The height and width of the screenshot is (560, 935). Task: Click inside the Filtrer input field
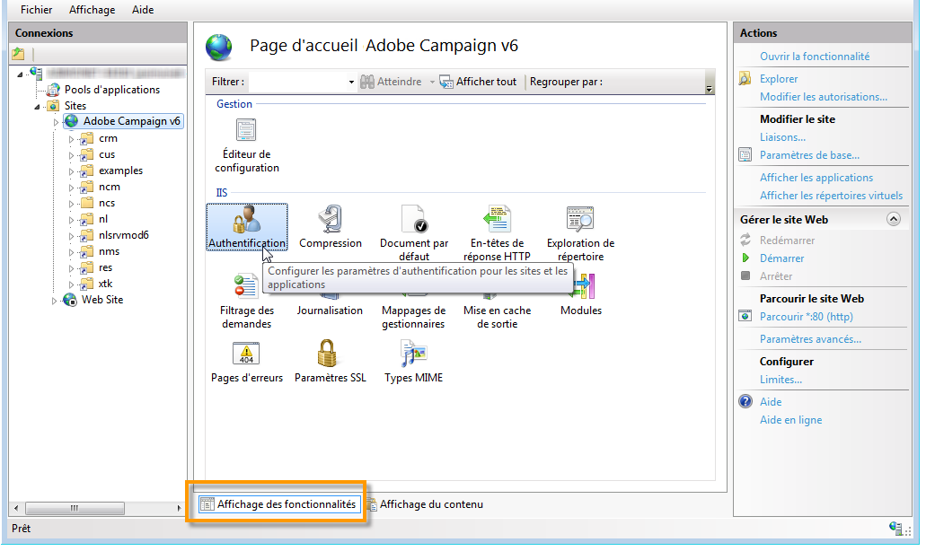297,82
